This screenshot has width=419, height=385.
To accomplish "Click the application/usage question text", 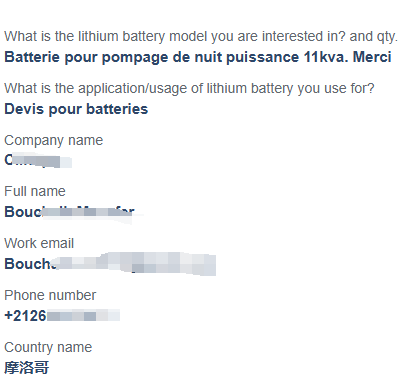I will 189,89.
